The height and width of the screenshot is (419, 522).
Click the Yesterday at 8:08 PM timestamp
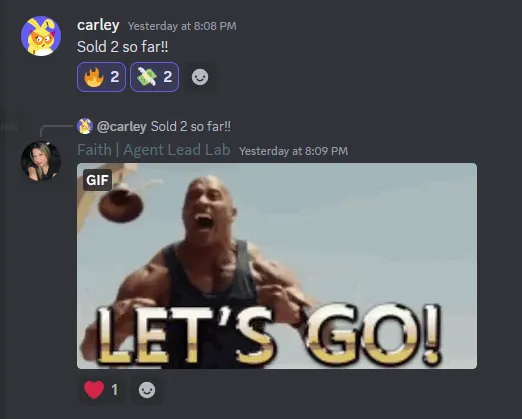[x=182, y=26]
